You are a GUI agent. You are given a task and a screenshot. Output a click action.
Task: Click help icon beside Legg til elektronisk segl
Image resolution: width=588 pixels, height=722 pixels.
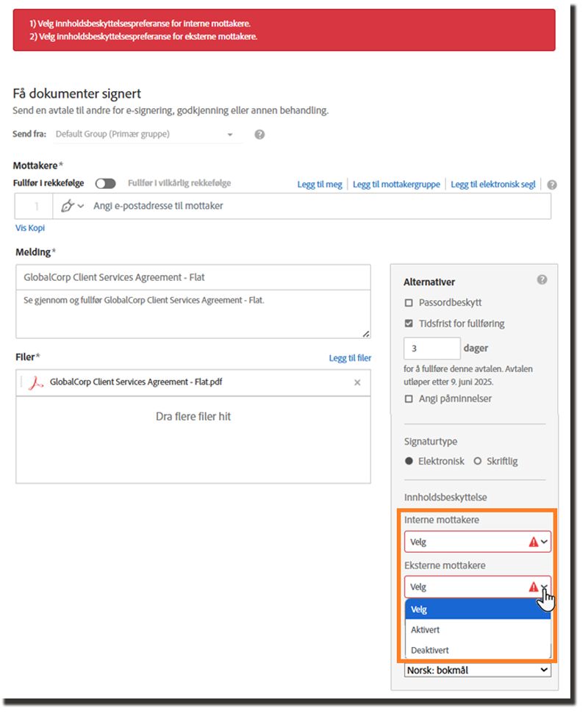coord(552,185)
